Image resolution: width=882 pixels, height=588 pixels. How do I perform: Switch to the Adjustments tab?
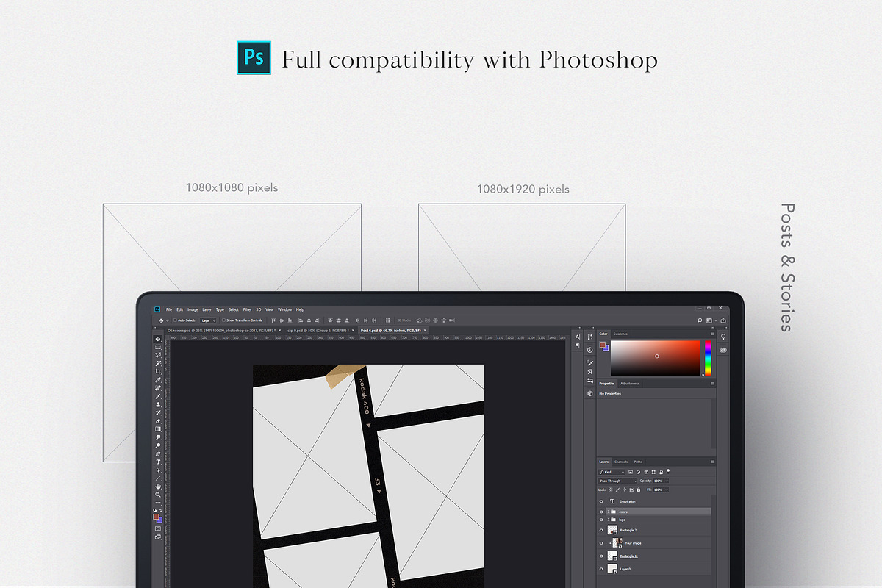pyautogui.click(x=630, y=384)
